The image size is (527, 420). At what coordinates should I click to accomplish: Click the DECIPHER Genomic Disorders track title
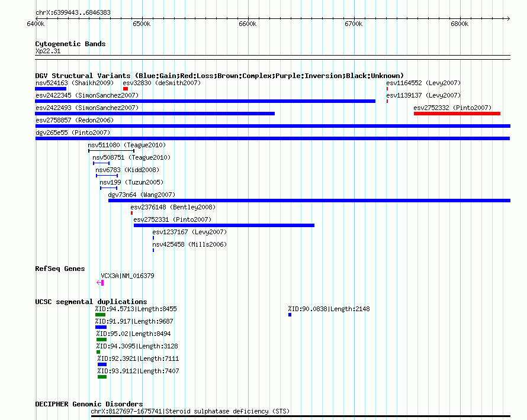(89, 404)
